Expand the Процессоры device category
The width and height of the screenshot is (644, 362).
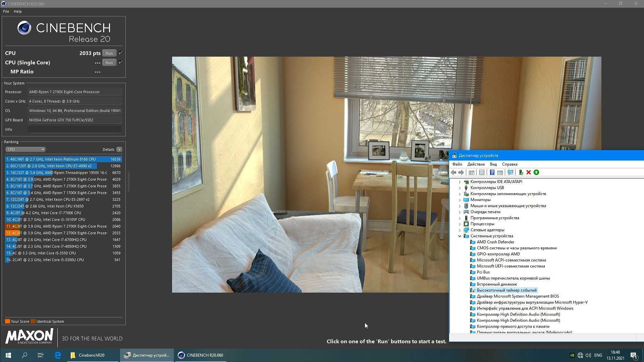click(x=460, y=224)
